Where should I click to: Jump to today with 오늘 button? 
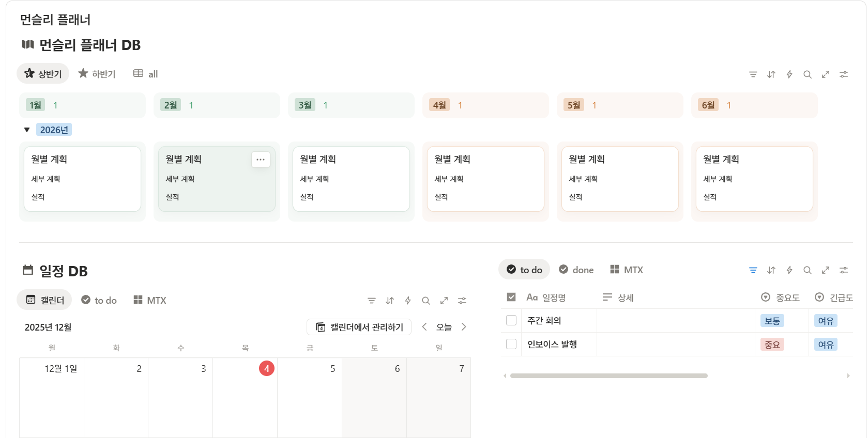pyautogui.click(x=444, y=327)
